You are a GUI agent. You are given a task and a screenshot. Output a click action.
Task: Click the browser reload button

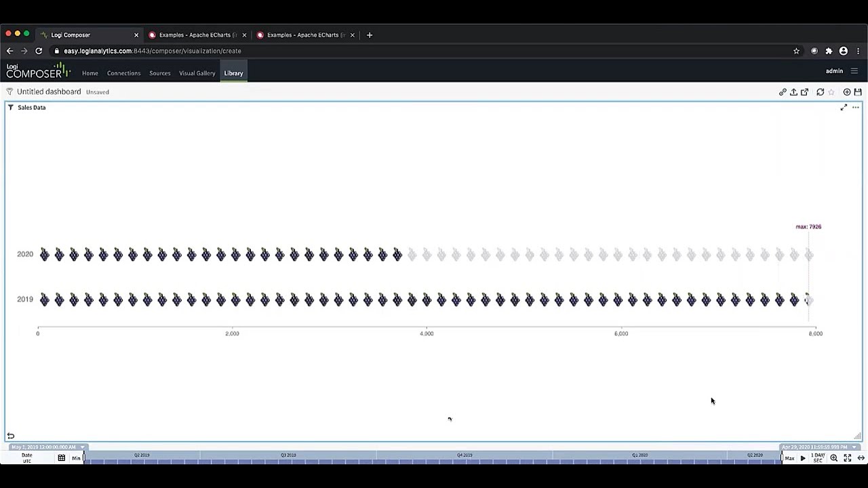[39, 51]
